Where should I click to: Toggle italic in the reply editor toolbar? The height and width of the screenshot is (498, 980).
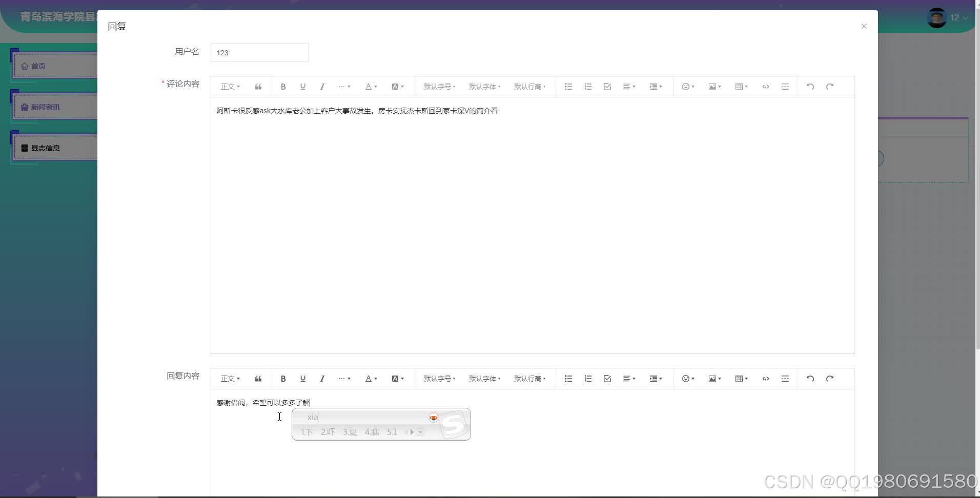pyautogui.click(x=322, y=379)
